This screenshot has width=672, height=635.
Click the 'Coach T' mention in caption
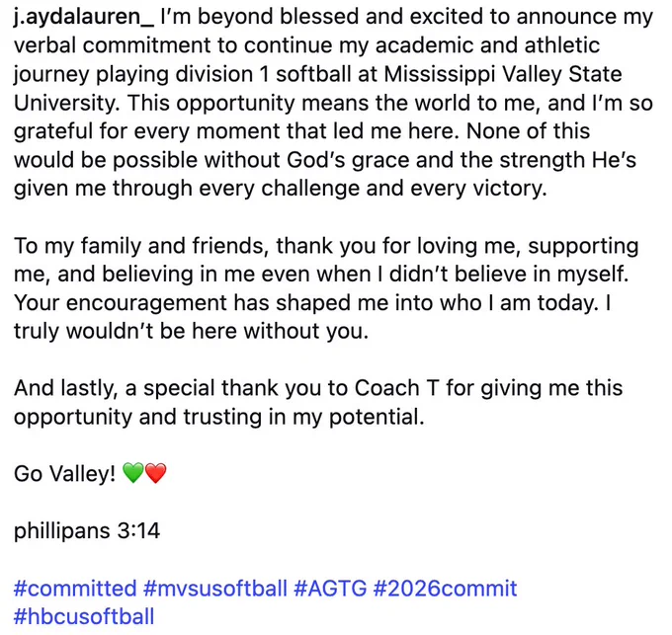[397, 388]
